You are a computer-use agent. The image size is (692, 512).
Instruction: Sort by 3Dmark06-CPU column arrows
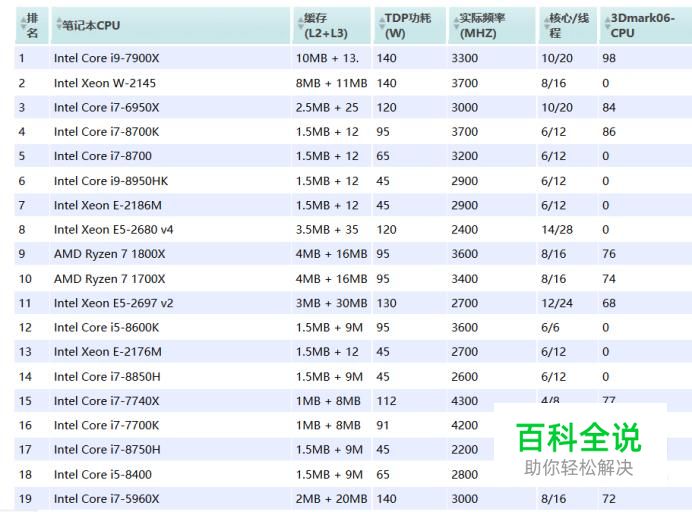point(607,23)
